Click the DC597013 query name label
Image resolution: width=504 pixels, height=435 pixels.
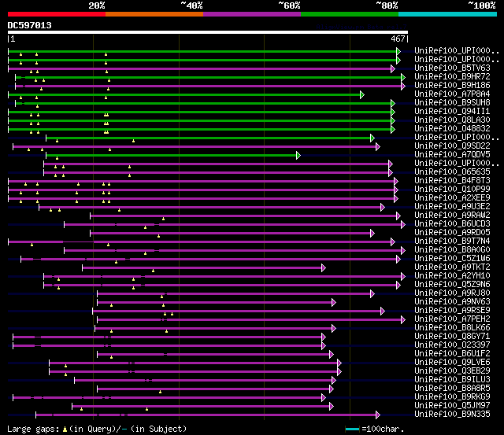(x=30, y=25)
